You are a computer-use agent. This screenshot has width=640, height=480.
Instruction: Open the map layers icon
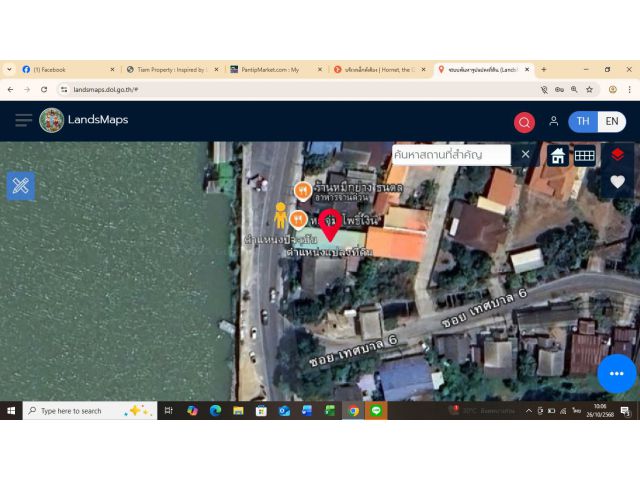(x=617, y=155)
